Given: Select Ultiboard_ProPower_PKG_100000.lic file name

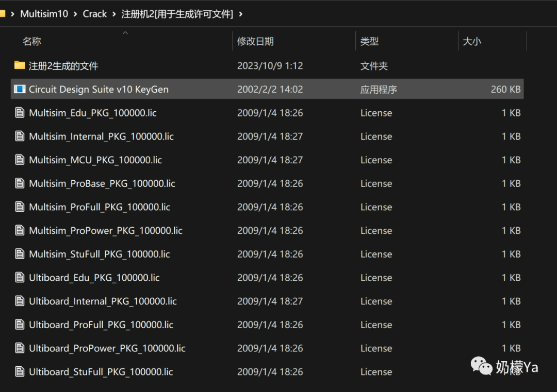Looking at the screenshot, I should click(x=107, y=348).
